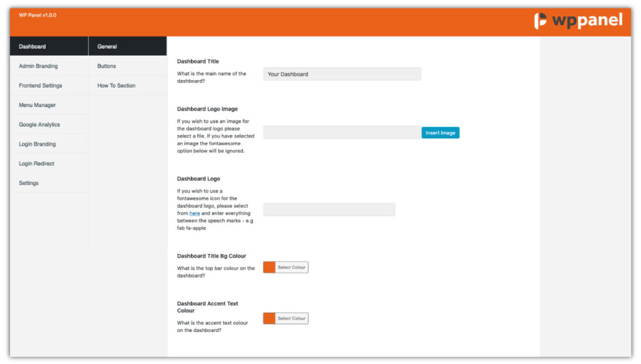Switch to the Buttons sub-tab
This screenshot has height=364, width=641.
point(128,66)
